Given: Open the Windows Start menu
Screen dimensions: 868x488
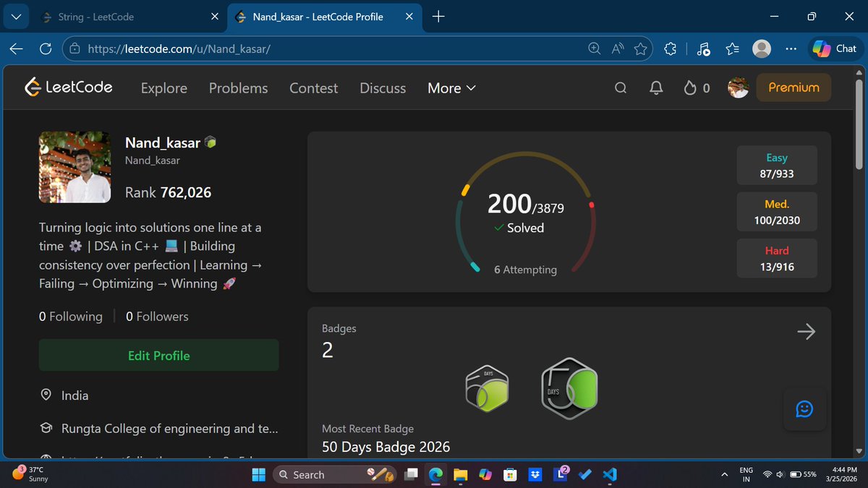Looking at the screenshot, I should click(258, 474).
